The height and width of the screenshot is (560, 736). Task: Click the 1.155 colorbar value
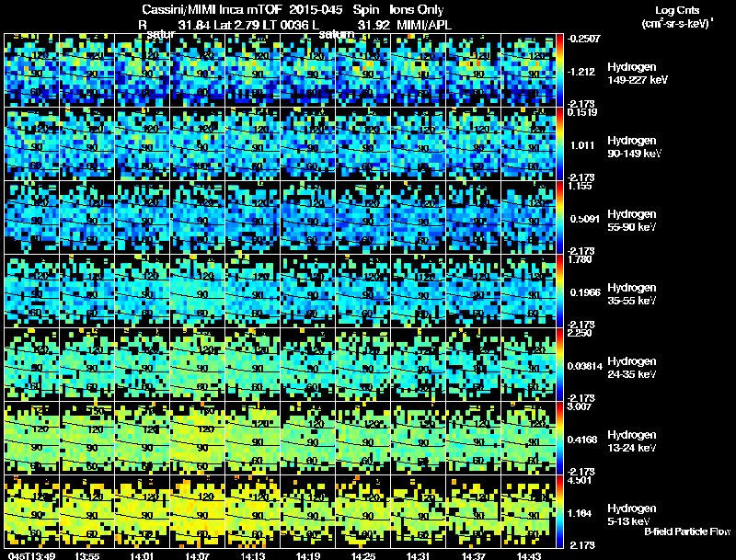coord(580,186)
